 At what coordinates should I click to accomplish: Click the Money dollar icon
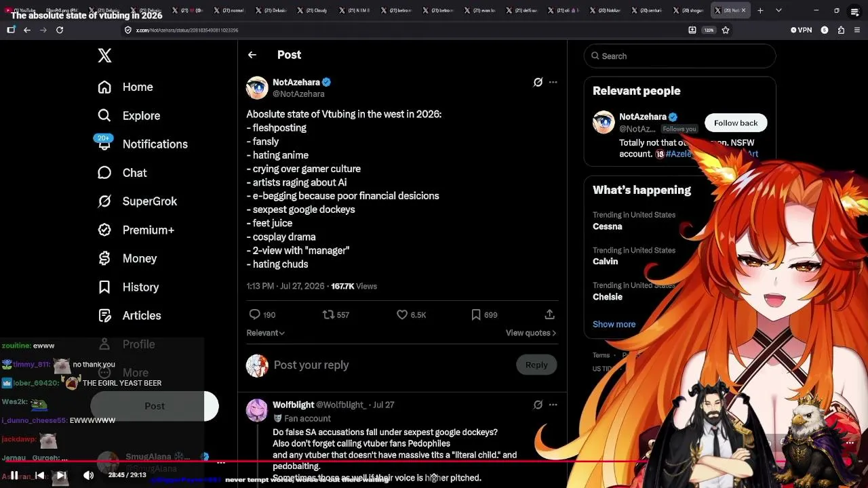(104, 258)
